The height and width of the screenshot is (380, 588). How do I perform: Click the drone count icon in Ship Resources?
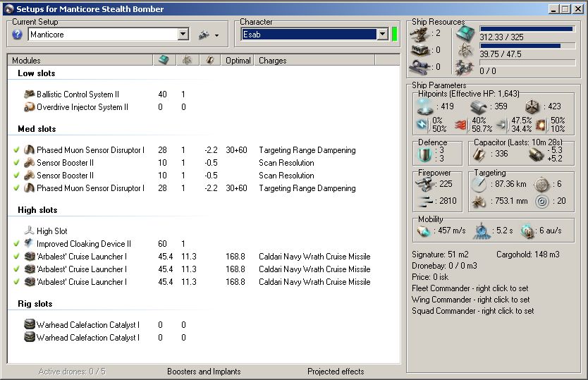click(419, 67)
